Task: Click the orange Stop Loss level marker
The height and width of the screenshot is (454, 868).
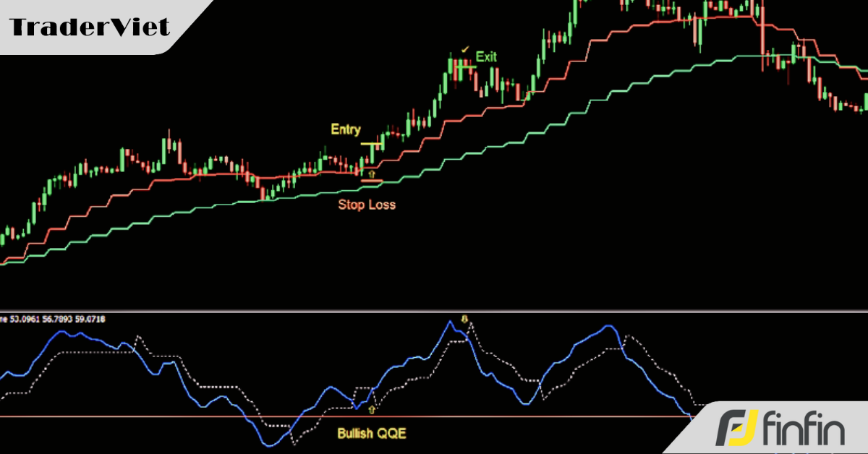Action: [x=371, y=180]
